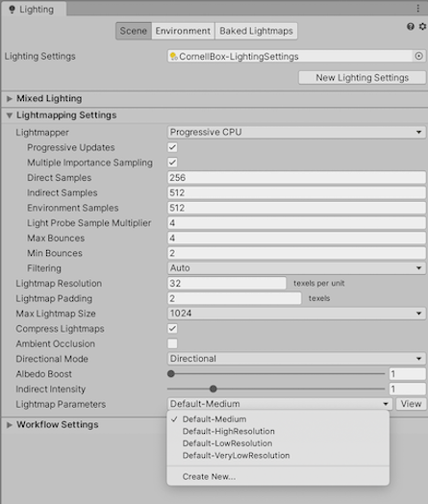The width and height of the screenshot is (428, 504).
Task: Toggle the Progressive Updates checkbox
Action: point(172,147)
